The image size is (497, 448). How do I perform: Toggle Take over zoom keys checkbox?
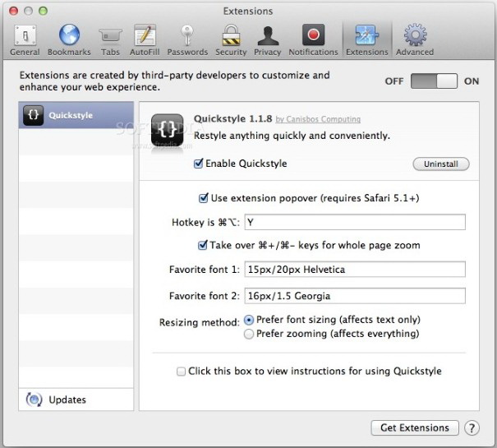coord(203,245)
